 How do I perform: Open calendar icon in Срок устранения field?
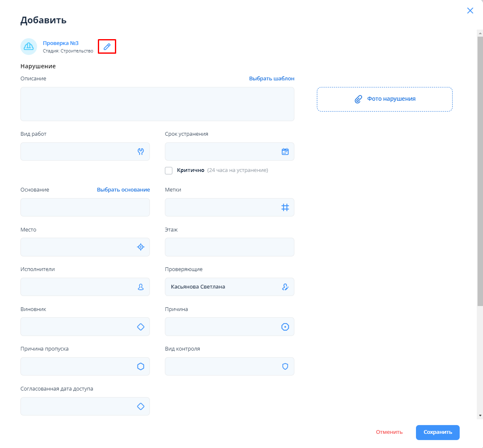(x=285, y=152)
